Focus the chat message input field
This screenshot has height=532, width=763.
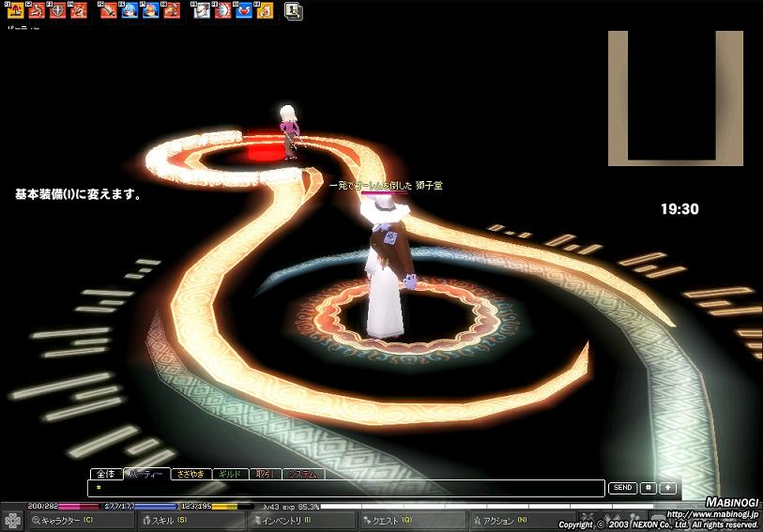click(346, 488)
